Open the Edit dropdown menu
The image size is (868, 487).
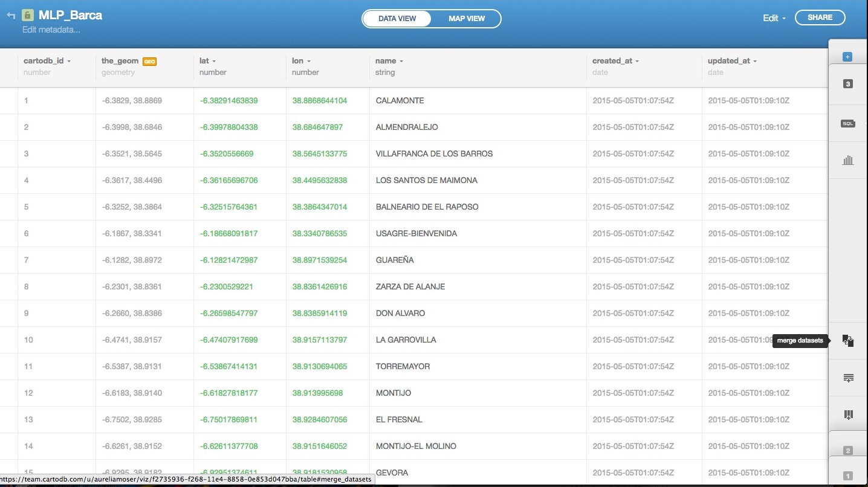(774, 18)
